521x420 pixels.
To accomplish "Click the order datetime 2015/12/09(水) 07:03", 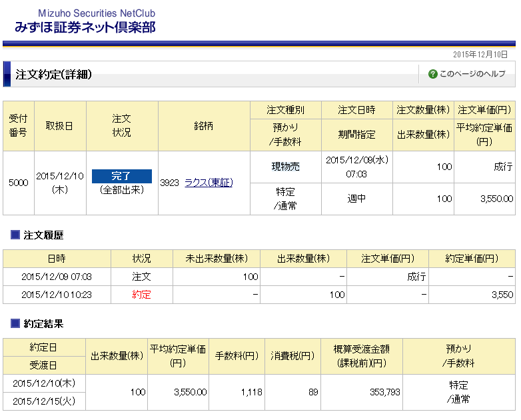I will click(x=357, y=167).
